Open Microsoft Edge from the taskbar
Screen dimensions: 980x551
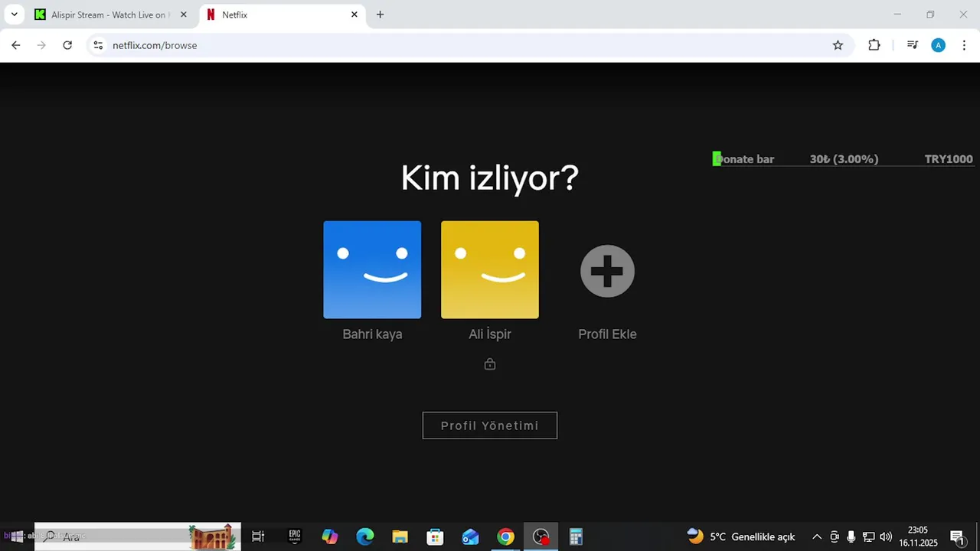pos(365,536)
